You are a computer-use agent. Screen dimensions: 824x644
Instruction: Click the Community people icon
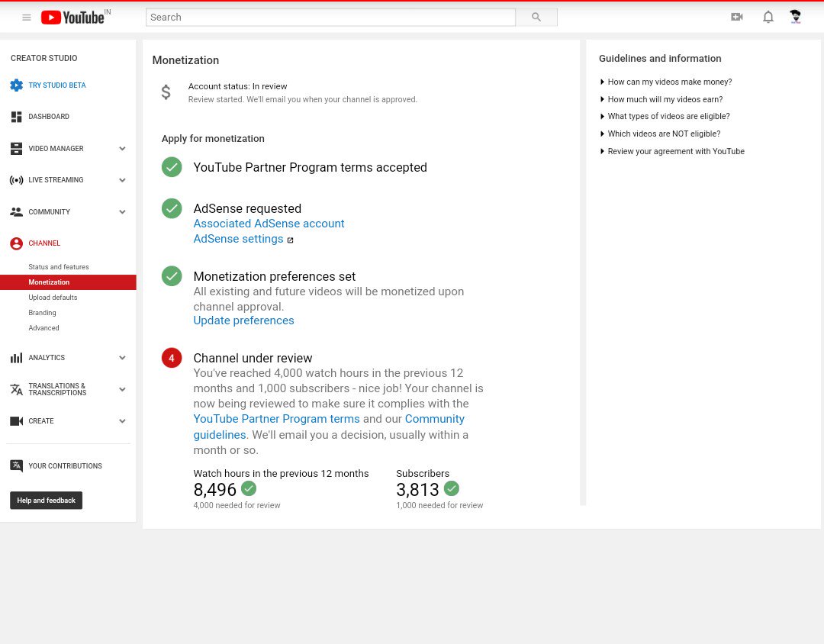(x=16, y=212)
